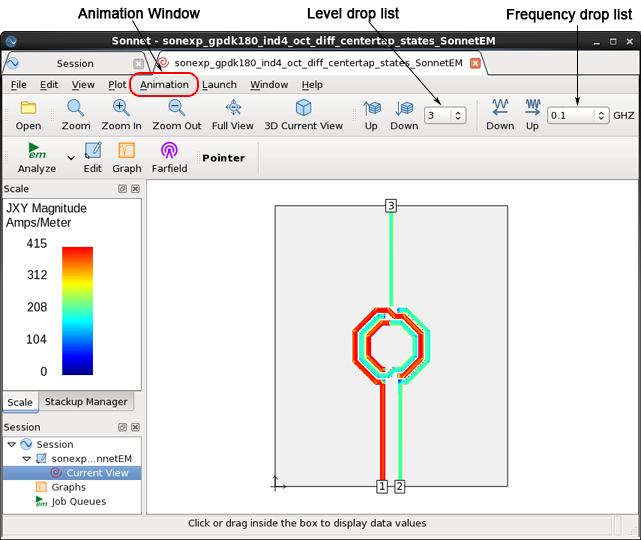Select Current View in session tree

pyautogui.click(x=72, y=473)
